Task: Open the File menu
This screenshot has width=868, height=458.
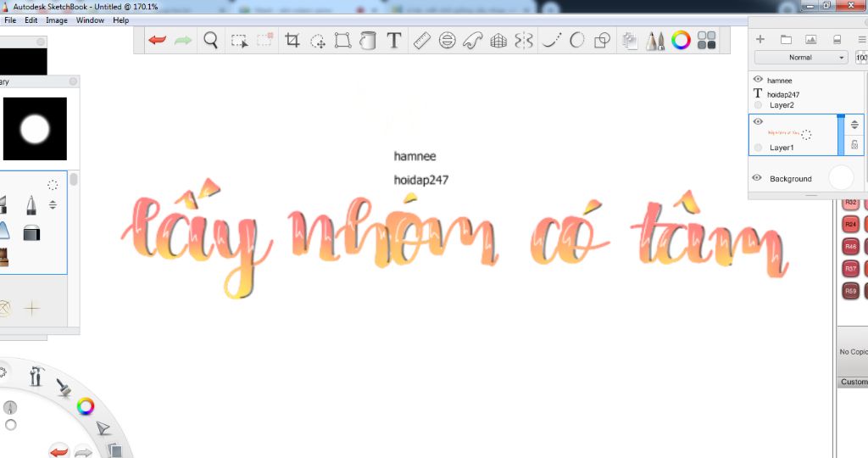Action: click(x=10, y=20)
